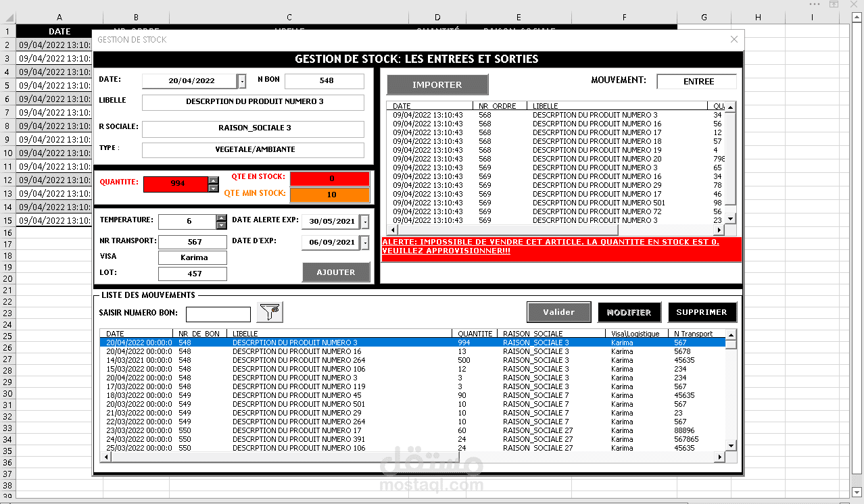
Task: Select movement row PRODUIT NUMERO 391
Action: [x=413, y=439]
